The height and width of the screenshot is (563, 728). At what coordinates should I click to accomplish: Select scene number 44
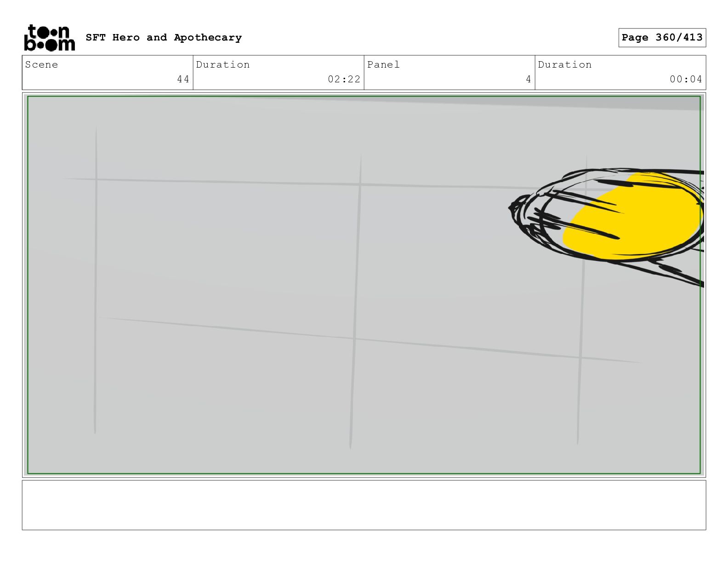coord(183,79)
